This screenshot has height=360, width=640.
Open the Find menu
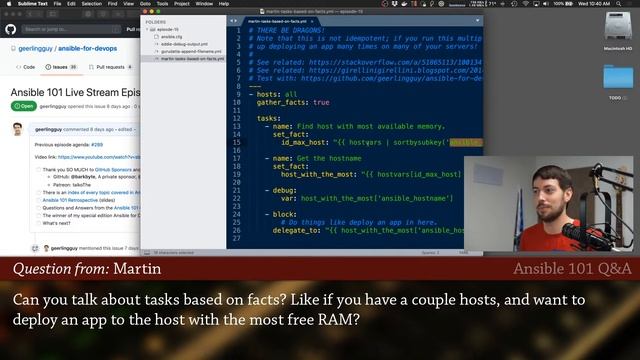click(113, 4)
